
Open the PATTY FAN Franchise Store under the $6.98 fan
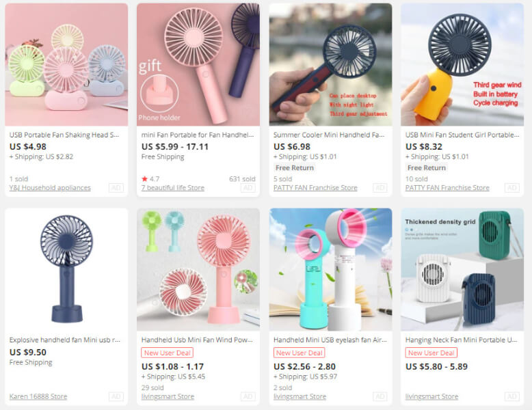(x=315, y=188)
